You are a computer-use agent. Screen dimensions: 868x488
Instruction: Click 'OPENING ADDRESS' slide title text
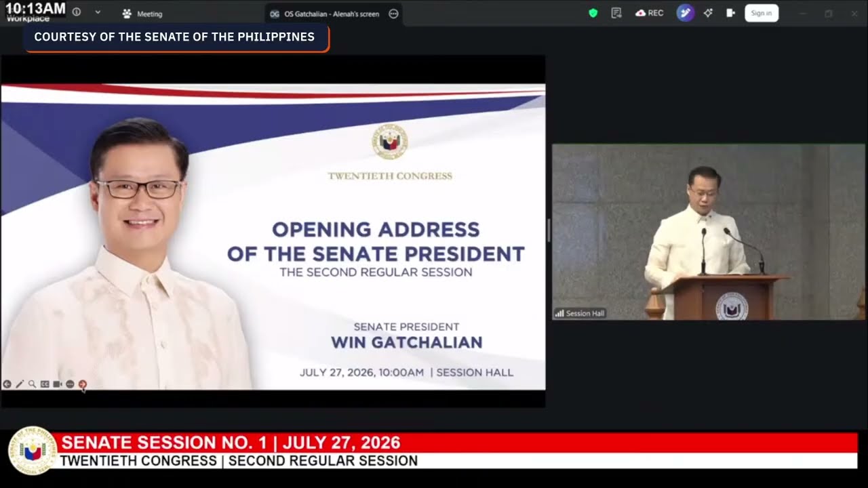point(376,229)
